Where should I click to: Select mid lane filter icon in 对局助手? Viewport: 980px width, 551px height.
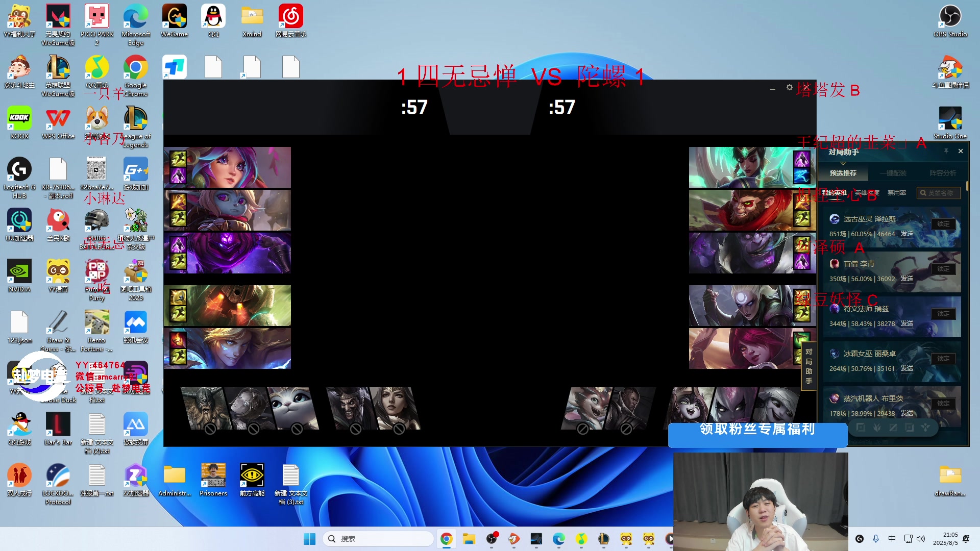(893, 427)
